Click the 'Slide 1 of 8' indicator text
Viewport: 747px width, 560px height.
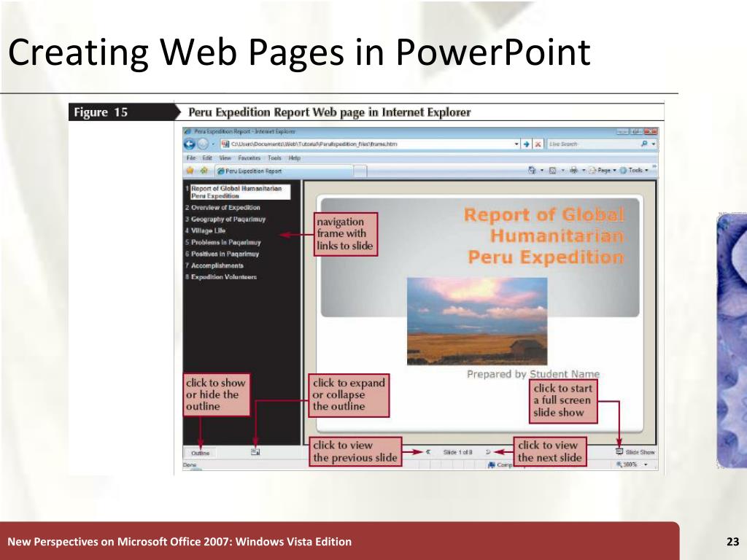pyautogui.click(x=458, y=452)
